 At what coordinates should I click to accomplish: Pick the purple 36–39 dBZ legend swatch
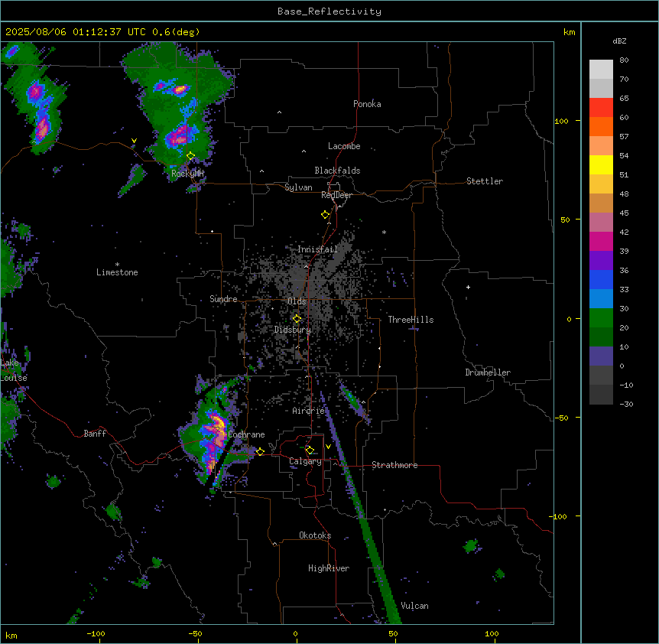click(601, 261)
